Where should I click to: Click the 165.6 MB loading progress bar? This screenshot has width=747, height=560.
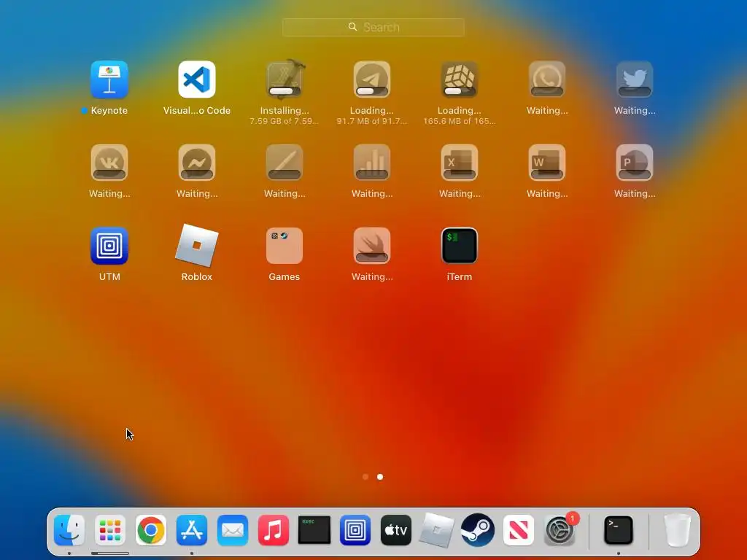click(x=460, y=91)
